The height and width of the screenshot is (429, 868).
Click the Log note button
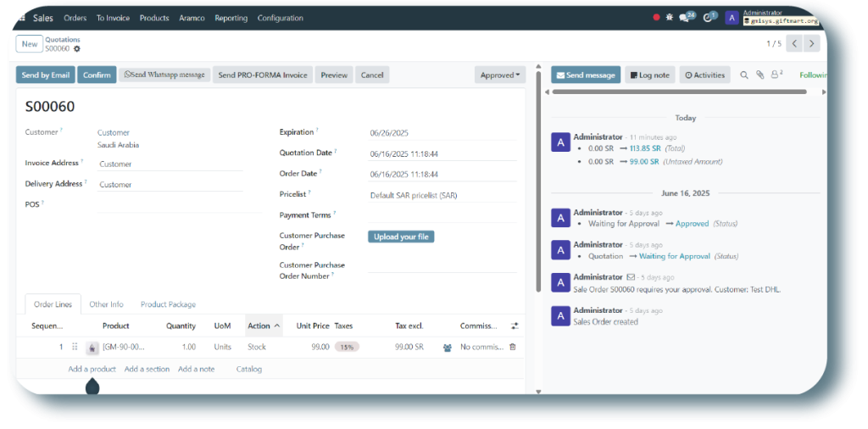(x=650, y=75)
